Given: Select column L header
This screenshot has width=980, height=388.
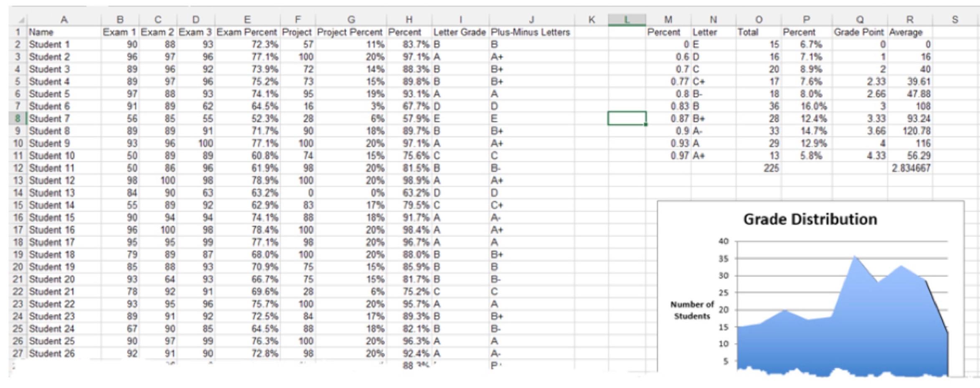Looking at the screenshot, I should [x=627, y=19].
